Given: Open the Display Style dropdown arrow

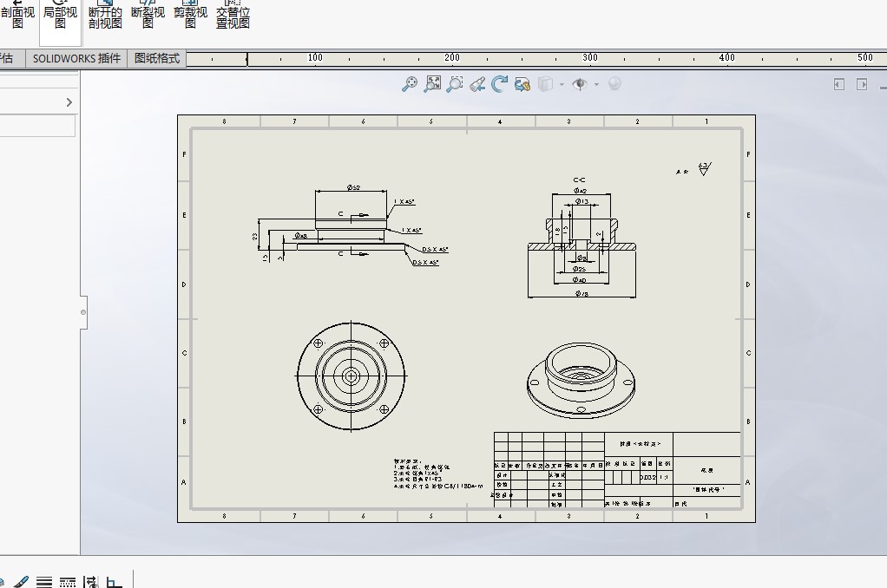Looking at the screenshot, I should 562,85.
